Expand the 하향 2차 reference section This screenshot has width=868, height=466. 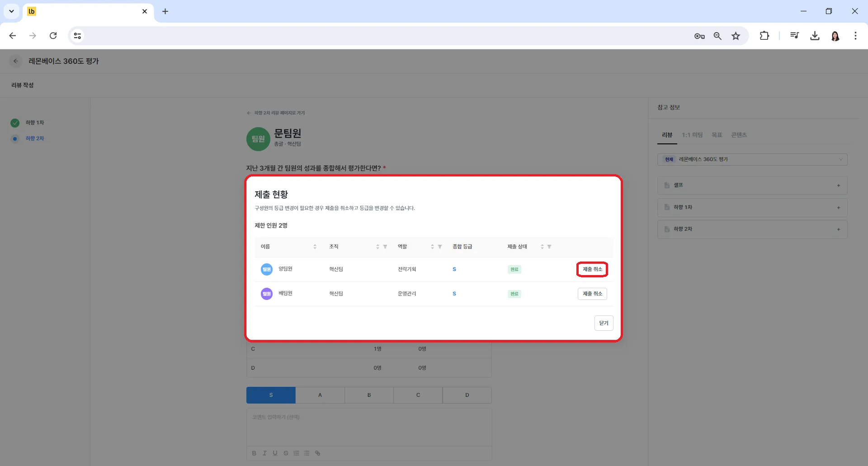752,229
